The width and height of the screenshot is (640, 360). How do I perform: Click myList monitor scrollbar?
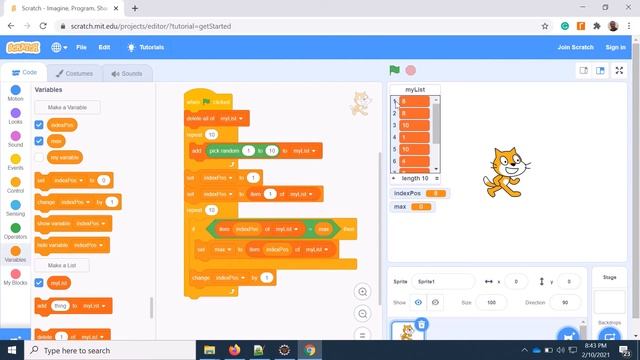[436, 124]
